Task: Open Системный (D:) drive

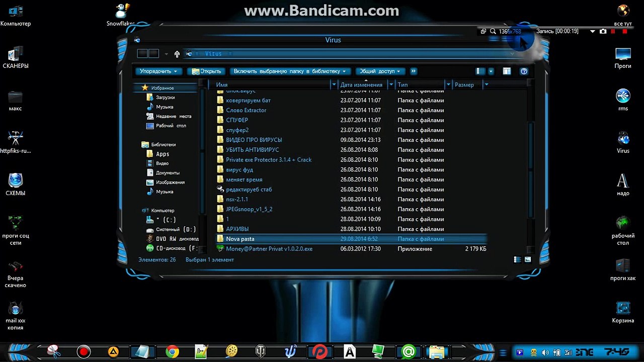Action: tap(176, 229)
